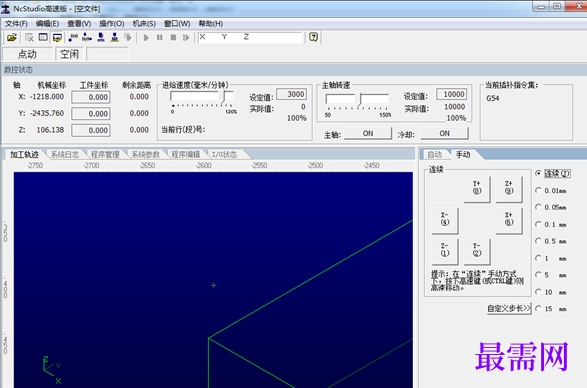
Task: Open the 文件(F) menu
Action: tap(16, 24)
